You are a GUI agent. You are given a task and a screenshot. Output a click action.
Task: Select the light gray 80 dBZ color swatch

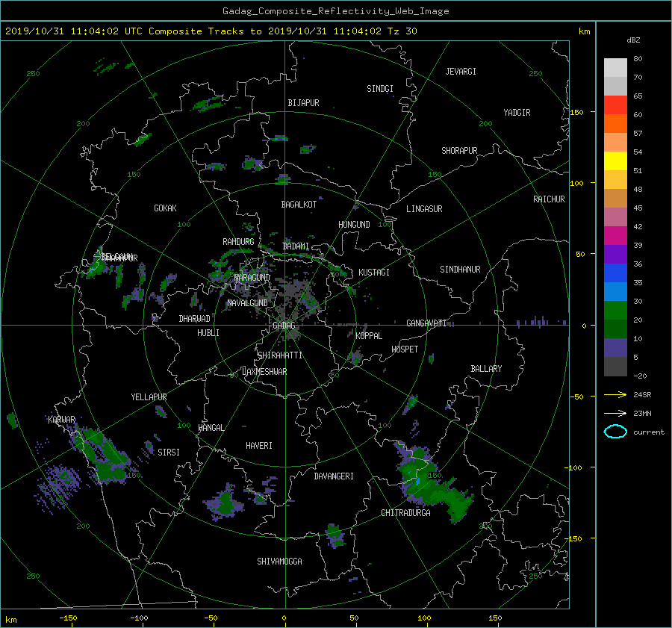(x=615, y=67)
